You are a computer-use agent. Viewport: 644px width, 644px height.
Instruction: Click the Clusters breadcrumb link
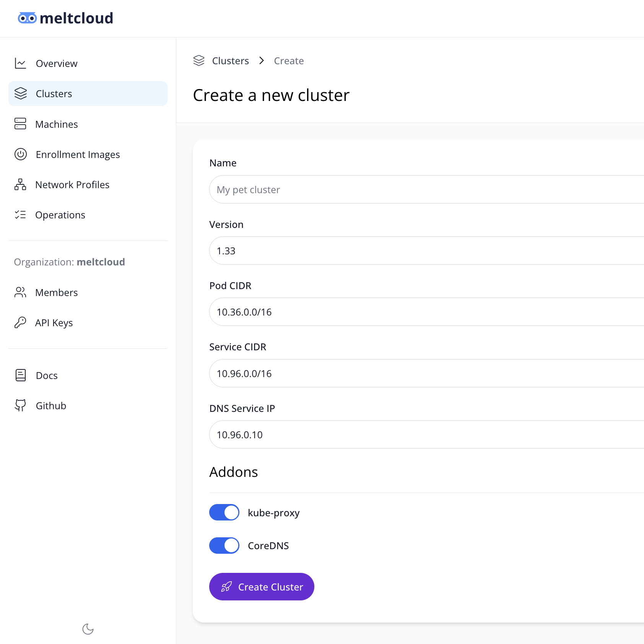coord(230,61)
